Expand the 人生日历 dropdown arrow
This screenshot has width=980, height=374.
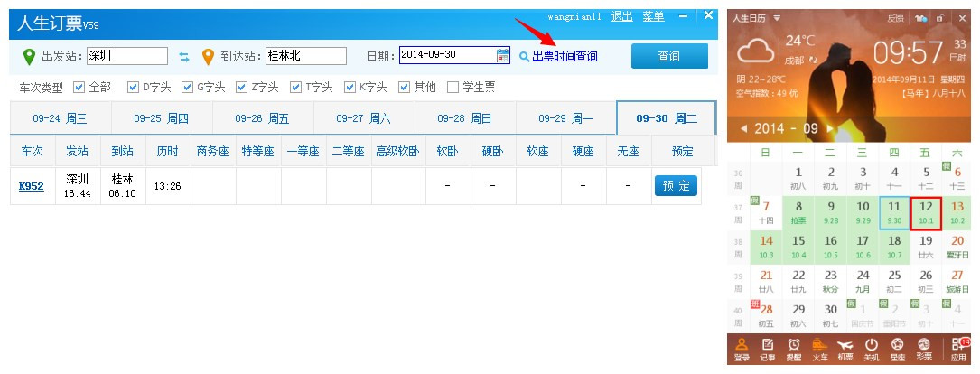click(777, 18)
